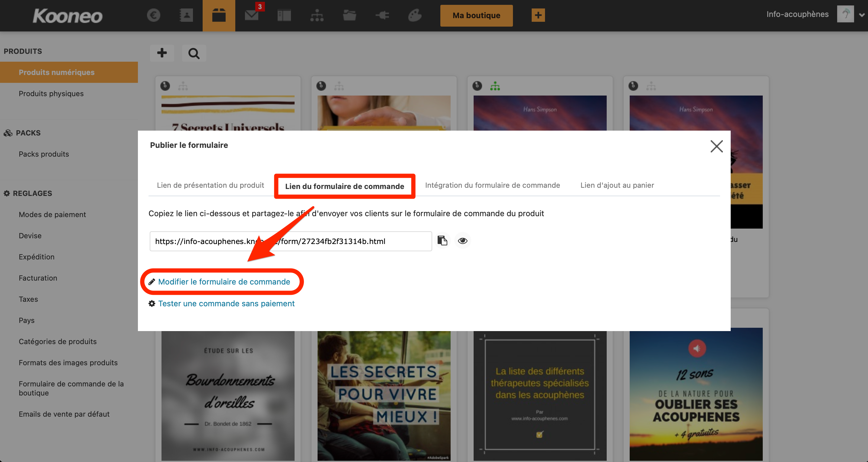Click the Kooneo logo

67,16
